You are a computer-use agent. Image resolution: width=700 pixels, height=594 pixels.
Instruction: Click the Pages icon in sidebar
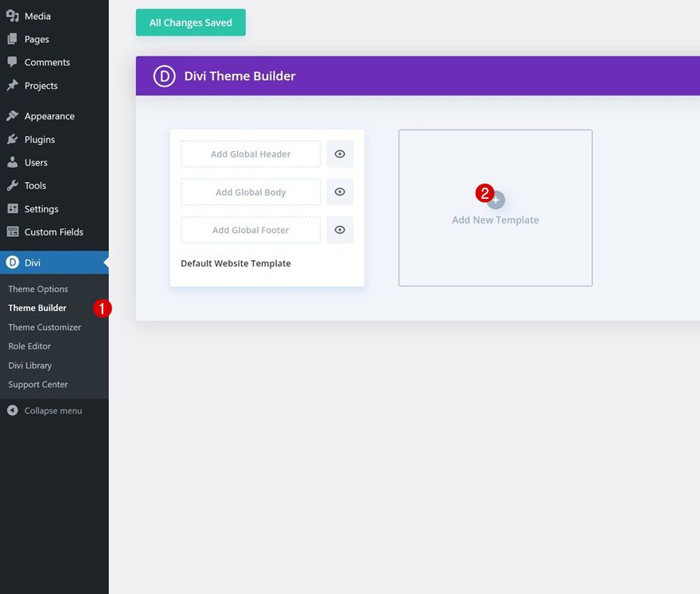[x=13, y=39]
